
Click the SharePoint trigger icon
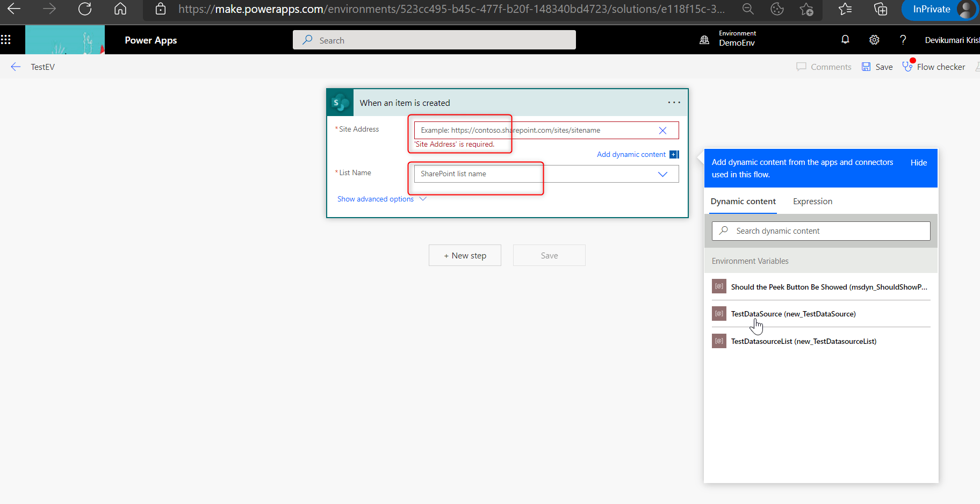coord(340,103)
